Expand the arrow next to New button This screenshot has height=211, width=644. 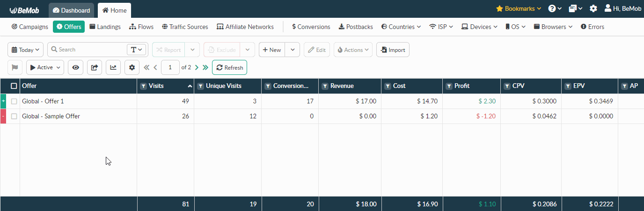coord(293,50)
